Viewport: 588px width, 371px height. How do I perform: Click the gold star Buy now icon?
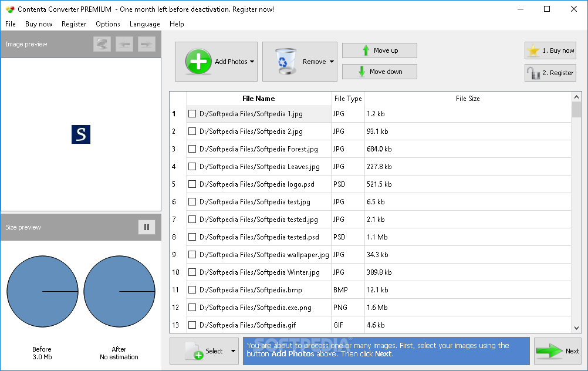click(x=533, y=50)
